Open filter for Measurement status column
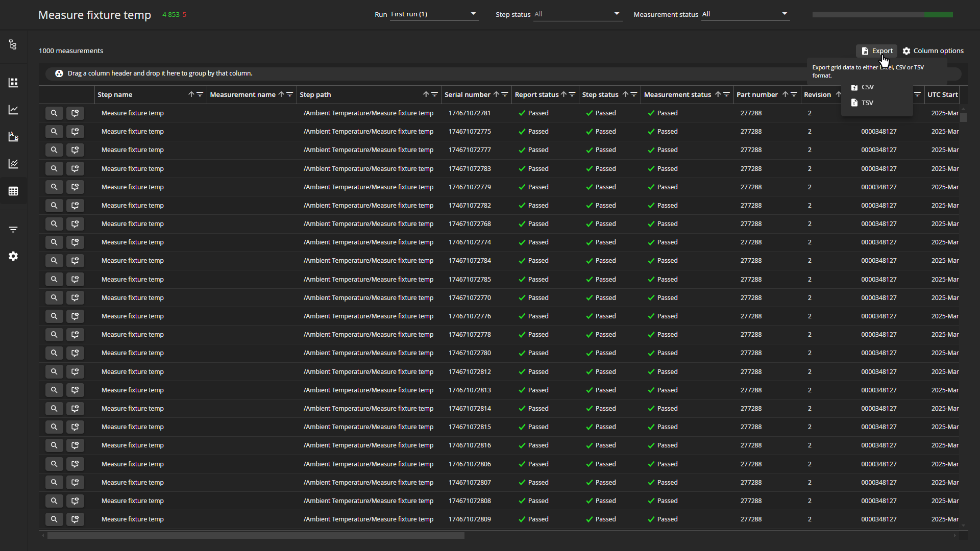The width and height of the screenshot is (980, 551). 726,94
